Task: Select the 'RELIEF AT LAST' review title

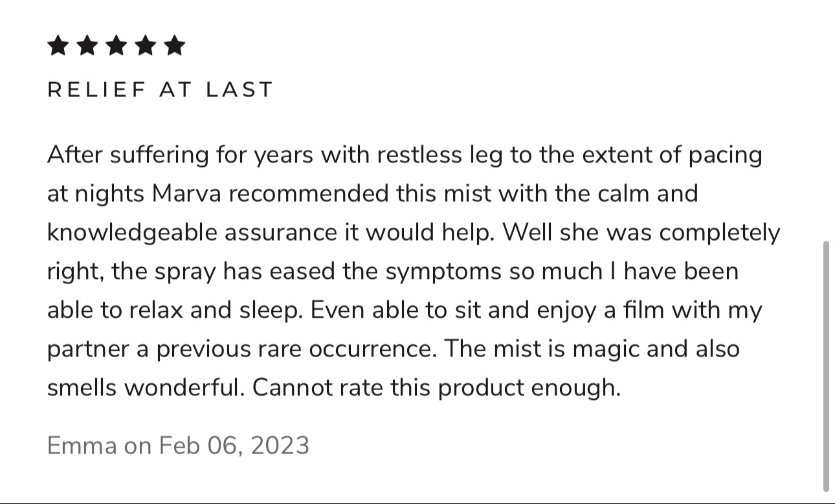Action: tap(161, 90)
